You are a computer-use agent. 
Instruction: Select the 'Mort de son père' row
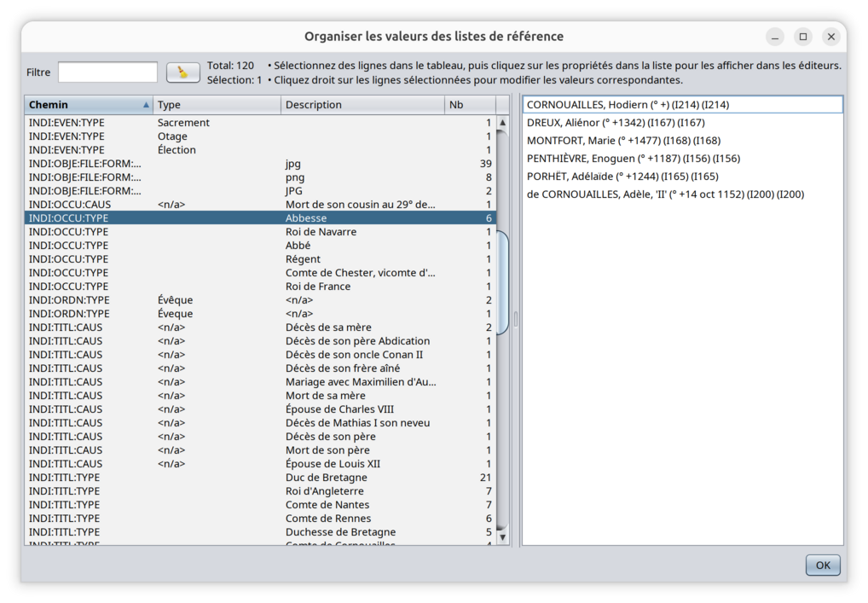pyautogui.click(x=260, y=450)
